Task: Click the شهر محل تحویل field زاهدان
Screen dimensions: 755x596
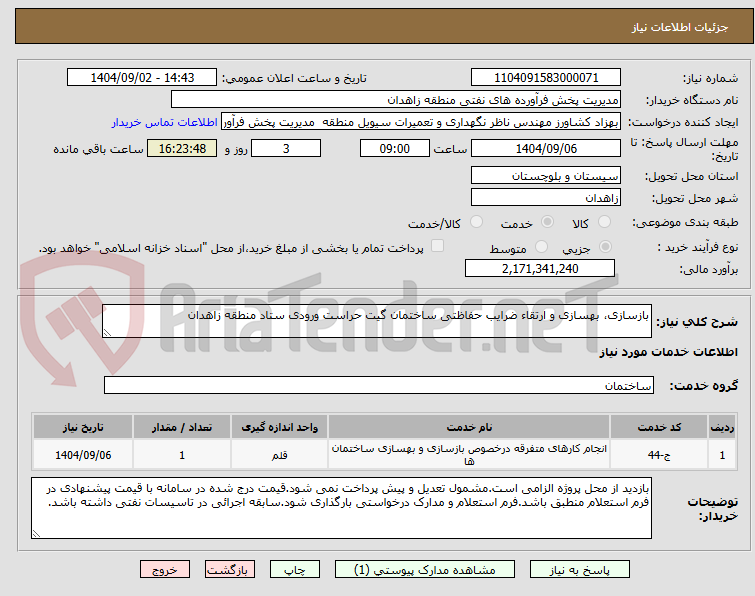Action: click(546, 197)
